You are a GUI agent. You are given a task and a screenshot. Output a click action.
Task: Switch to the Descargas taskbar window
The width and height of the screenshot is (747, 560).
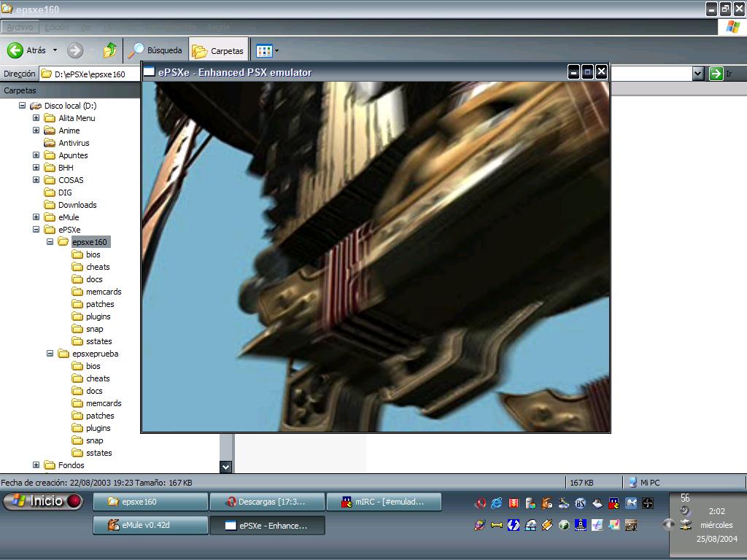[x=267, y=502]
